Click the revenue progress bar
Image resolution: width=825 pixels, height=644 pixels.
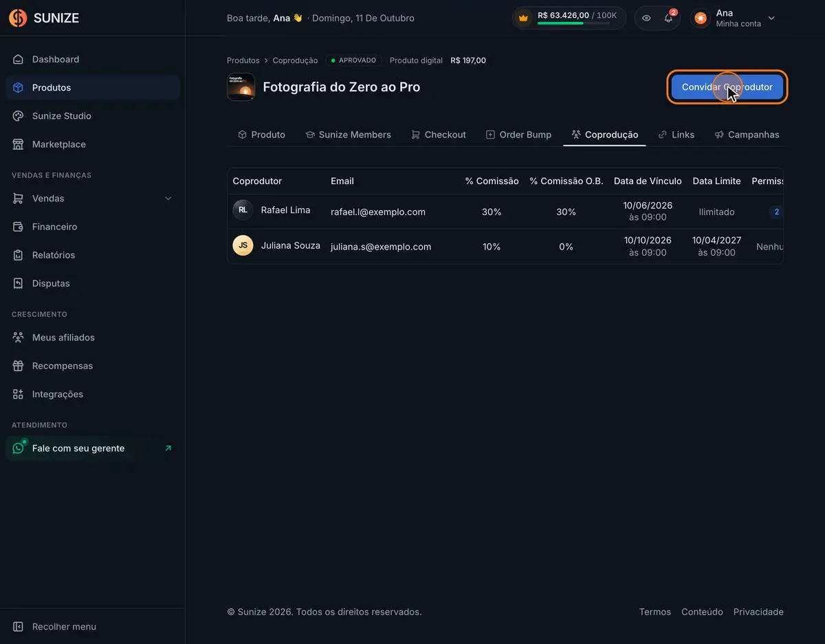click(573, 23)
